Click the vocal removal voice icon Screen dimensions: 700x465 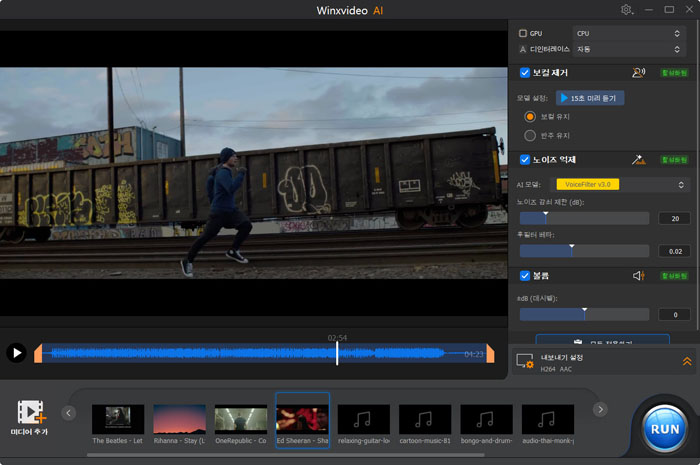tap(638, 73)
